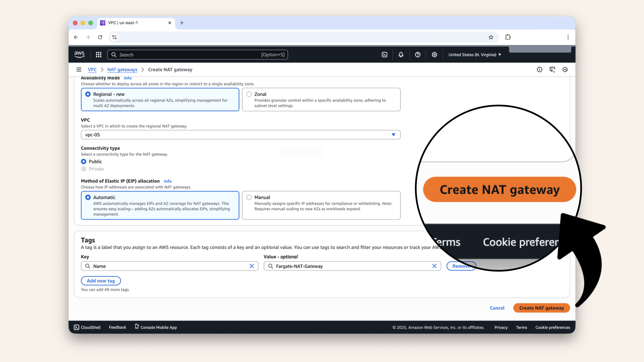Choose Manual Elastic IP allocation method
The image size is (644, 362).
coord(249,197)
